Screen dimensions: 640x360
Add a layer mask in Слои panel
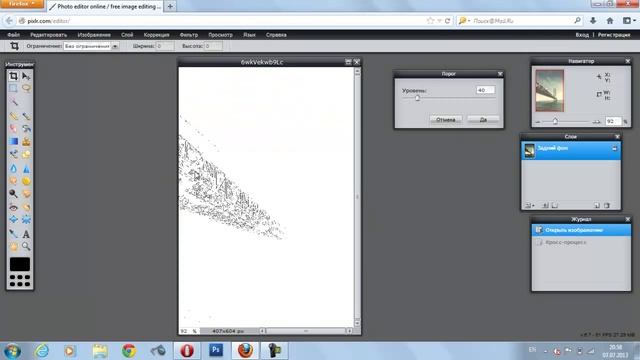pyautogui.click(x=545, y=205)
